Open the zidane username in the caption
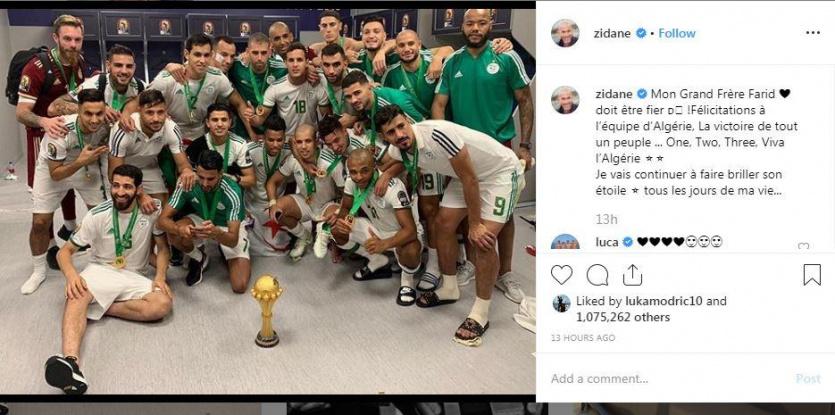Image resolution: width=835 pixels, height=415 pixels. coord(612,94)
